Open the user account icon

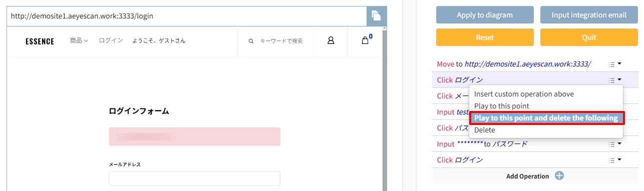pyautogui.click(x=331, y=40)
